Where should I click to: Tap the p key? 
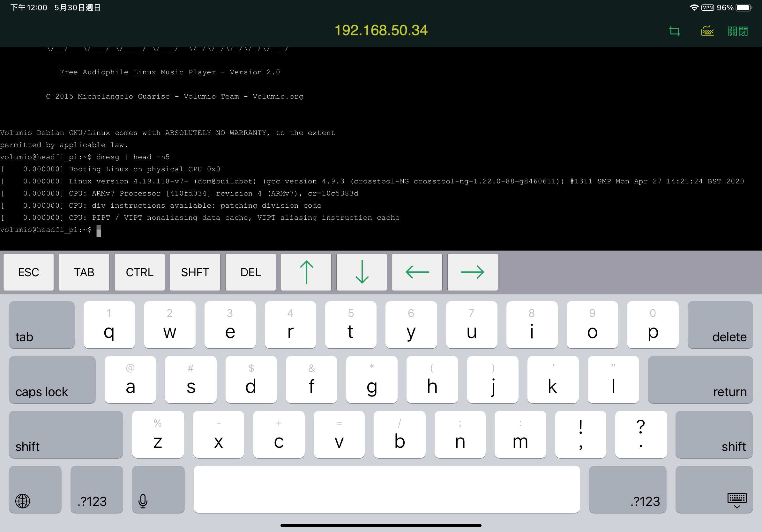[x=653, y=325]
